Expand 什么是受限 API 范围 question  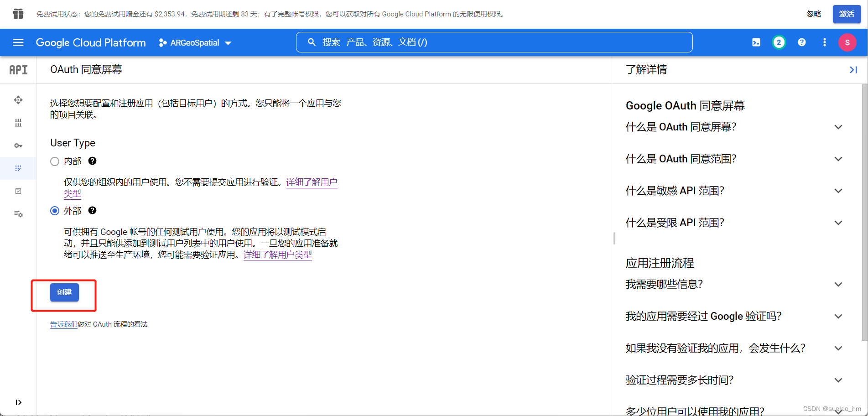coord(734,223)
